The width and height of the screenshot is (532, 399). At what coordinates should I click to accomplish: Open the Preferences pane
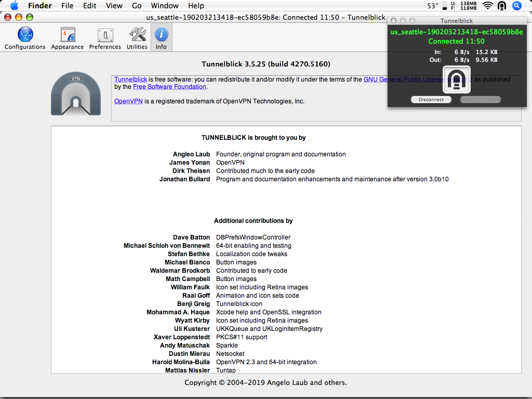[105, 38]
